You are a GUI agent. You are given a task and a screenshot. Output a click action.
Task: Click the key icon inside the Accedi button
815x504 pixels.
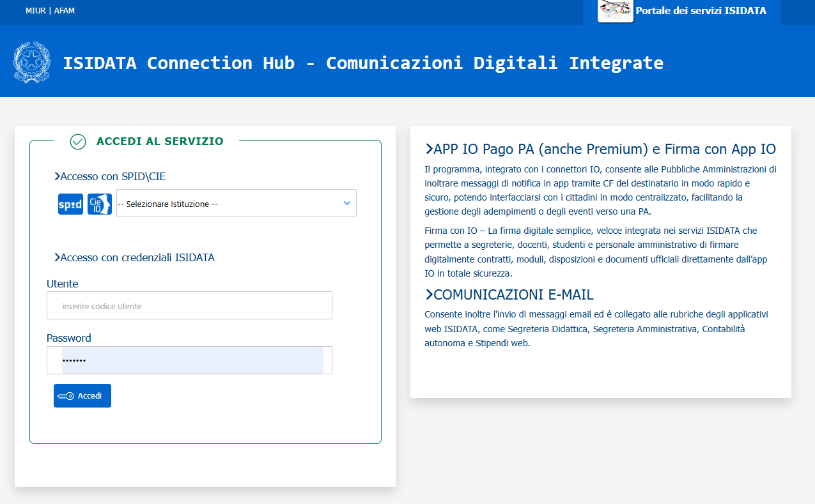click(x=65, y=395)
